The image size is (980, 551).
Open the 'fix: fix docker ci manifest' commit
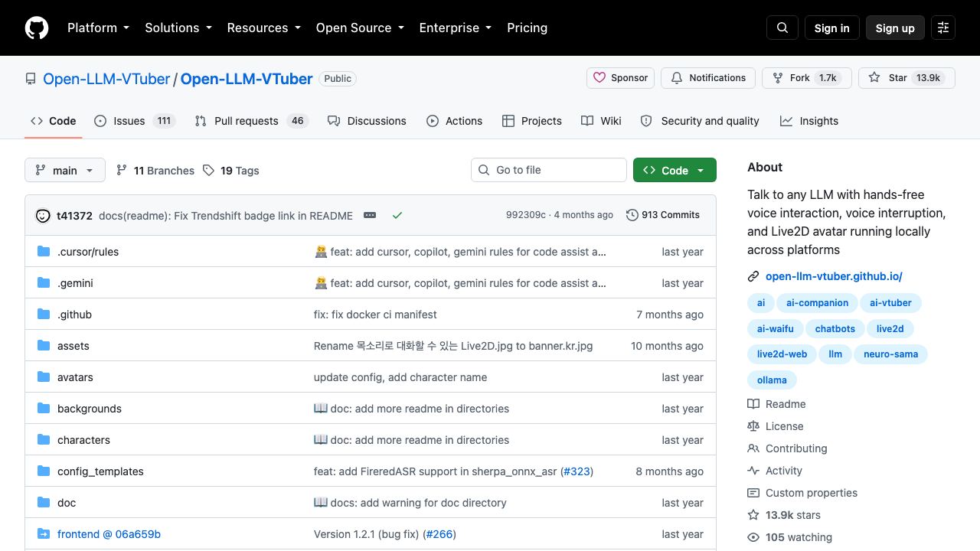tap(375, 315)
